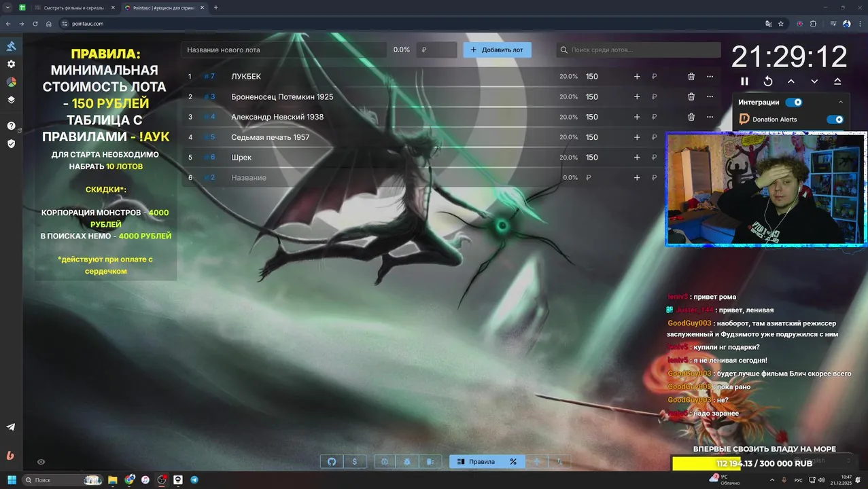Open the help question mark icon
This screenshot has width=868, height=489.
point(11,126)
